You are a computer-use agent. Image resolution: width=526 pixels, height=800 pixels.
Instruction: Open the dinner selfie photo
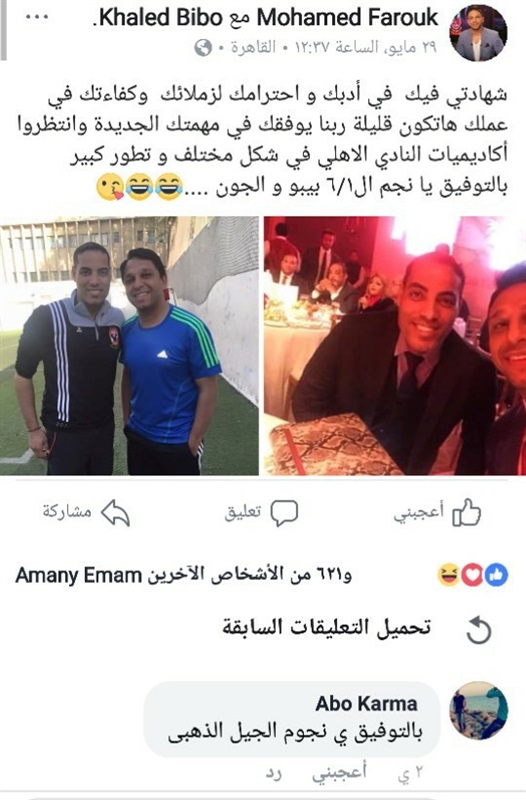tap(395, 346)
